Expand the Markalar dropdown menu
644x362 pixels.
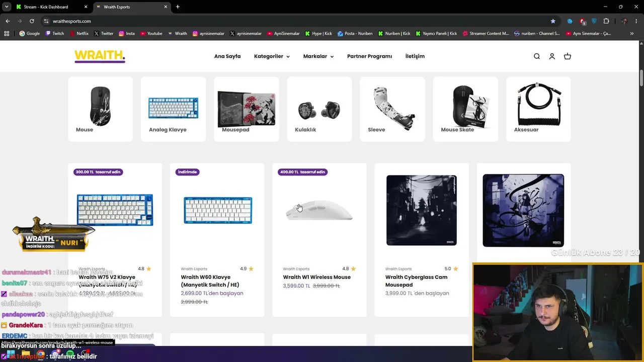tap(318, 56)
